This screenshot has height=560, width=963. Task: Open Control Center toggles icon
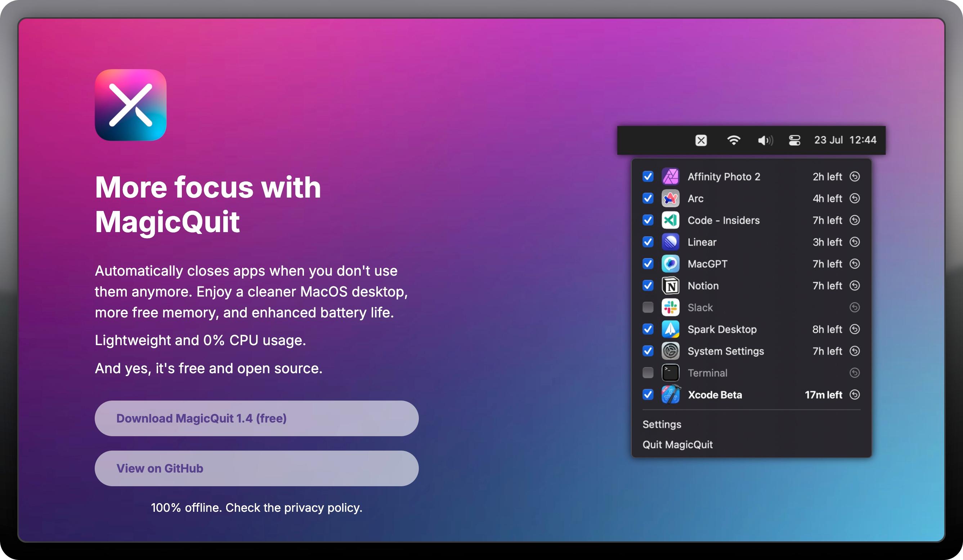pyautogui.click(x=794, y=140)
